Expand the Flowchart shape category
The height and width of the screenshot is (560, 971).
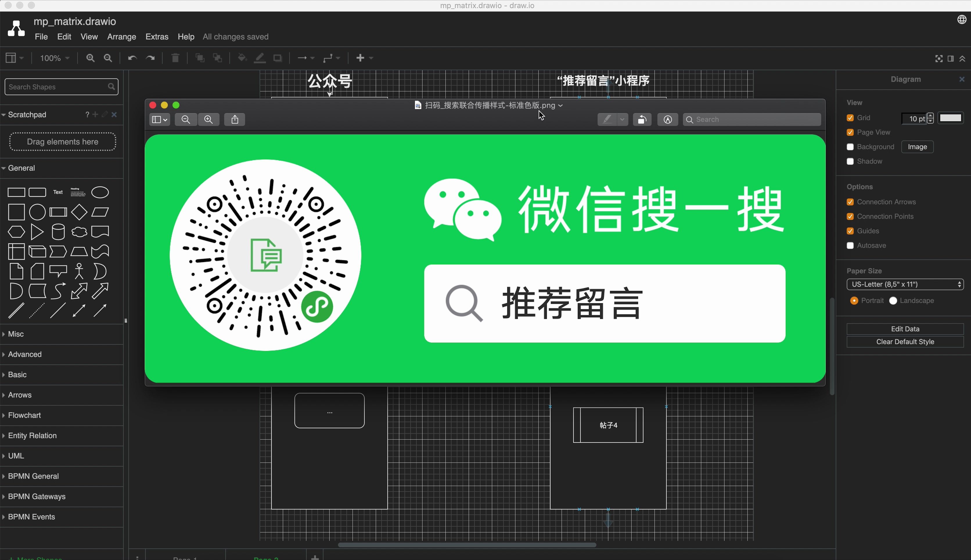tap(24, 415)
